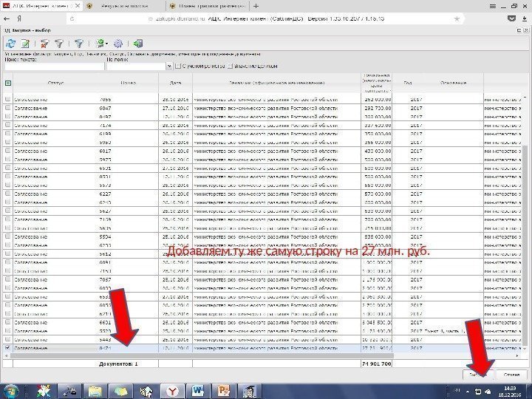
Task: Switch to the second browser tab
Action: click(125, 6)
